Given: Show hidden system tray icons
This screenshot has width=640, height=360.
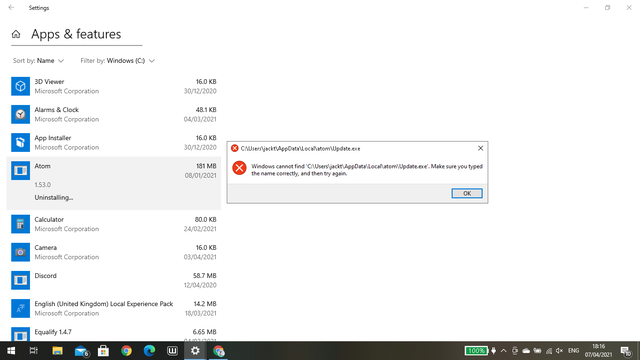Looking at the screenshot, I should pos(504,351).
